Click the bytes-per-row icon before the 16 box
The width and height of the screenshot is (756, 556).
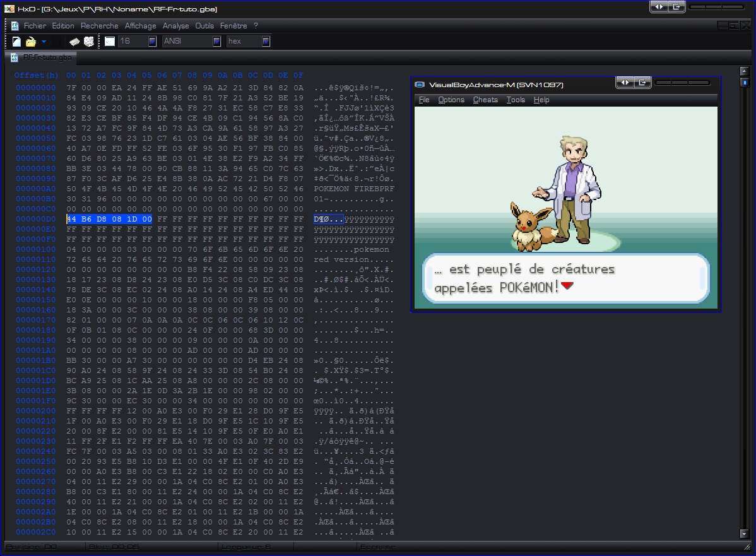pos(110,42)
